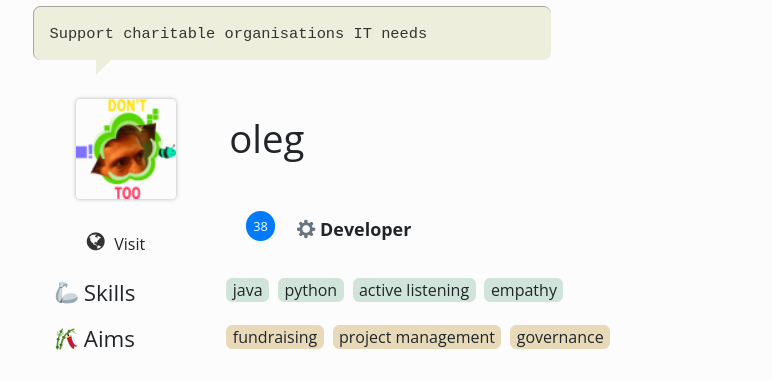
Task: Select the empathy skill tag
Action: [523, 290]
